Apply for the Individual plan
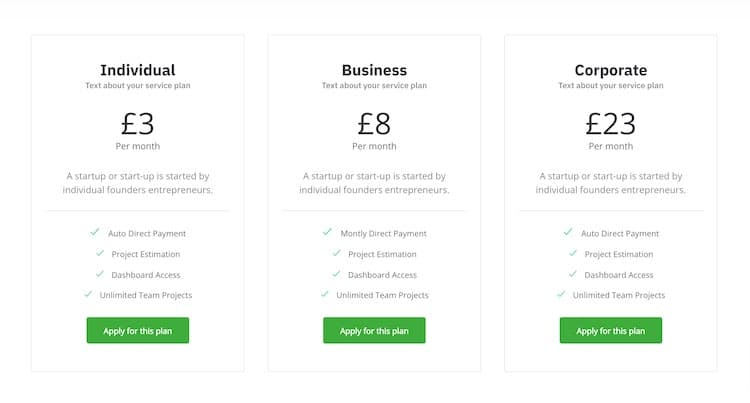The width and height of the screenshot is (750, 403). click(138, 331)
